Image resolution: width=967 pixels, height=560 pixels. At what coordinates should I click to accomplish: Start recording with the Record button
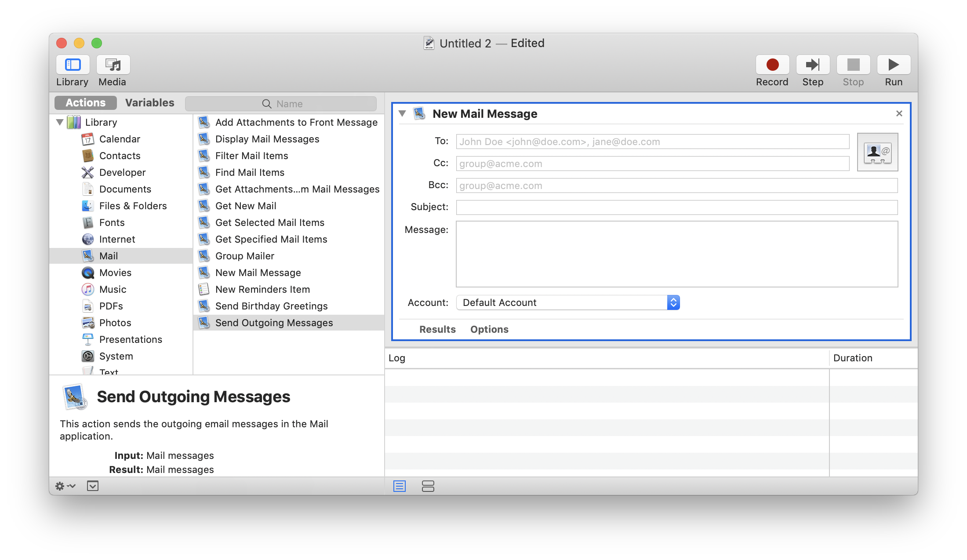pyautogui.click(x=772, y=65)
